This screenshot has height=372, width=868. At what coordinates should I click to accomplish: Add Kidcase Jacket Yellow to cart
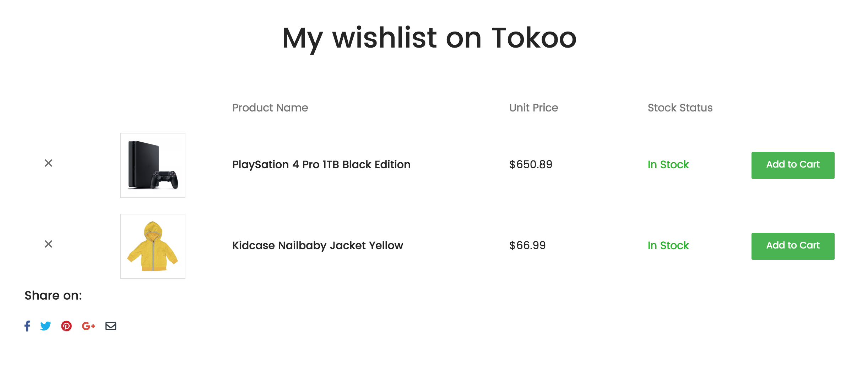point(793,246)
